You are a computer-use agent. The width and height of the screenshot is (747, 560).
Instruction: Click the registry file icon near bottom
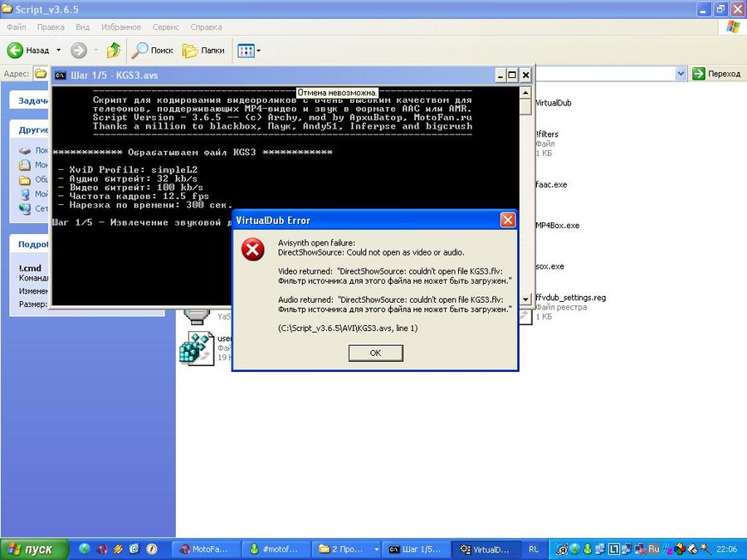[x=196, y=348]
